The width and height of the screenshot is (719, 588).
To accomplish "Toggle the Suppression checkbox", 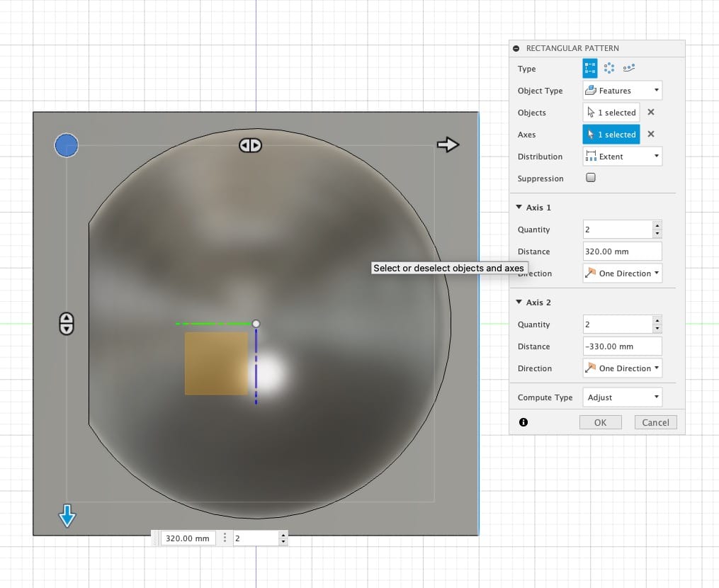I will (x=591, y=178).
